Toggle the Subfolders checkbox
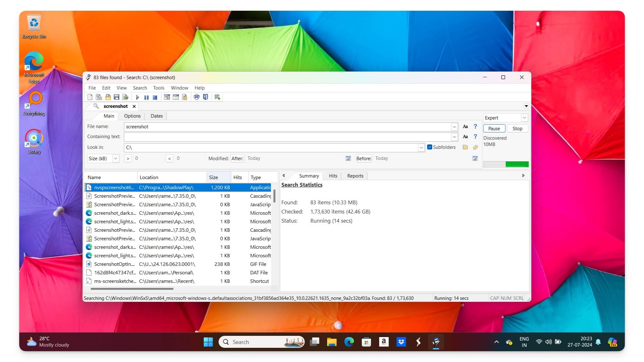This screenshot has height=362, width=644. point(429,147)
